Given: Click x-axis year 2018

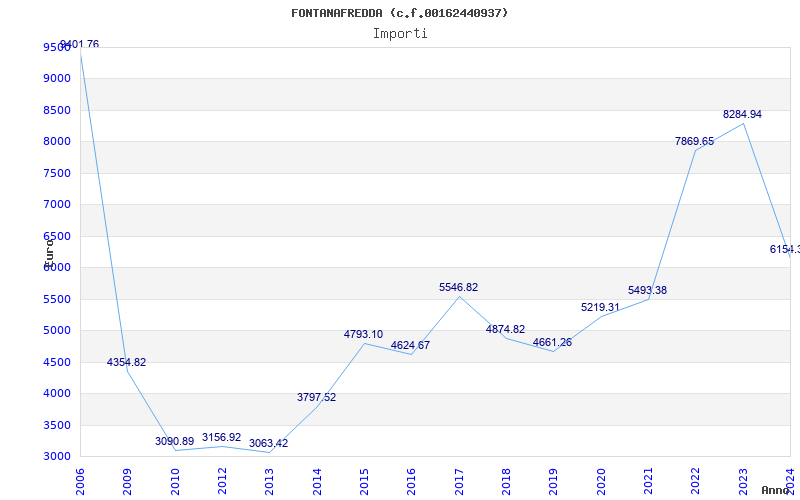Looking at the screenshot, I should pos(506,482).
